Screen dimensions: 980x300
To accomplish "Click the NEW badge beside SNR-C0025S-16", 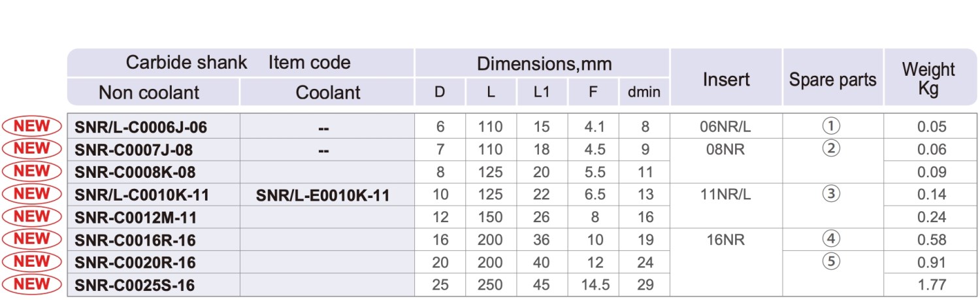I will (x=32, y=284).
